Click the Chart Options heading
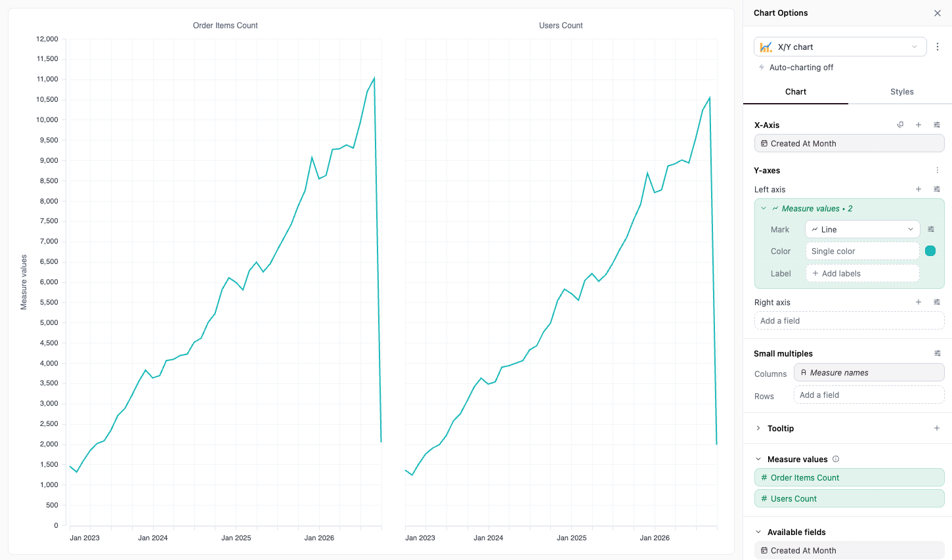The image size is (952, 560). [781, 13]
